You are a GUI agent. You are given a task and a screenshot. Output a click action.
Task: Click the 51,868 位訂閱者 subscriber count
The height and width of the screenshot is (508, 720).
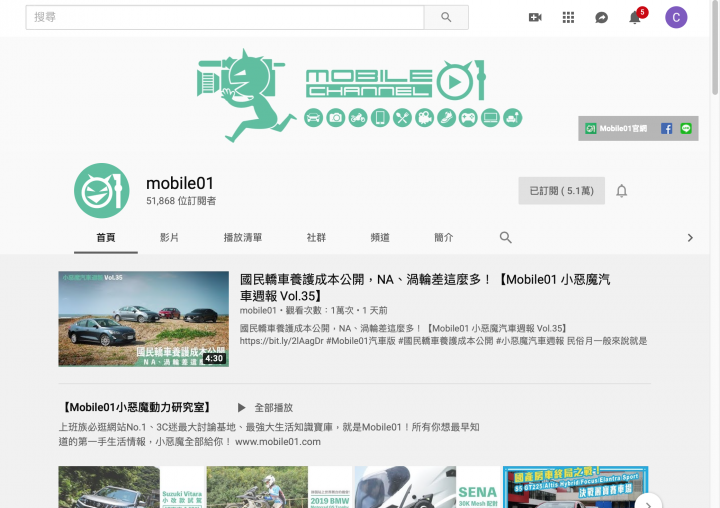tap(181, 201)
